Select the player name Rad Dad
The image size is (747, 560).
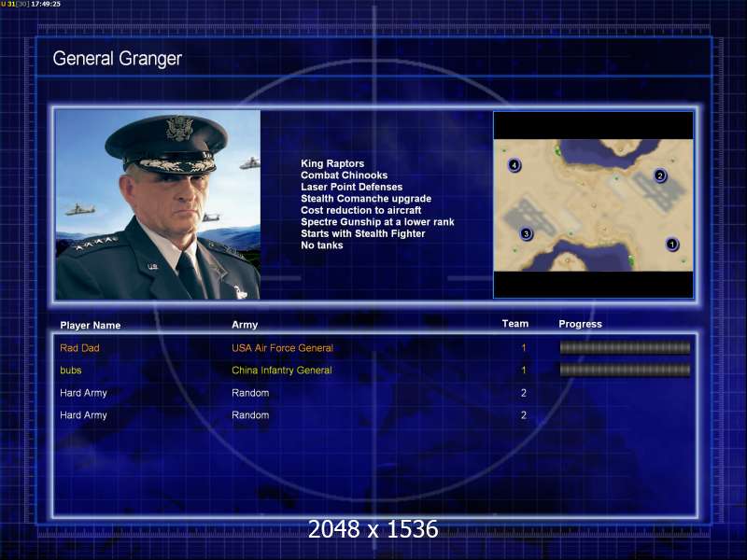click(79, 348)
